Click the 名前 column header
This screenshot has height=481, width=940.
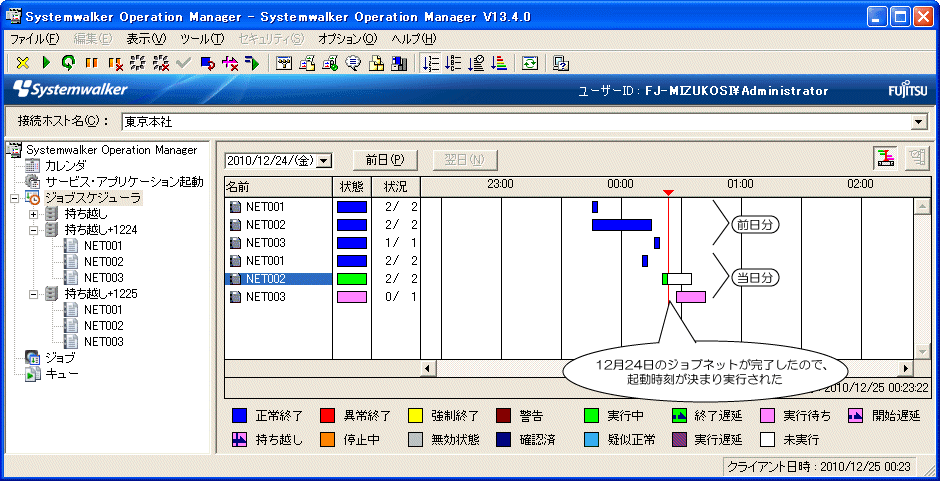(279, 186)
